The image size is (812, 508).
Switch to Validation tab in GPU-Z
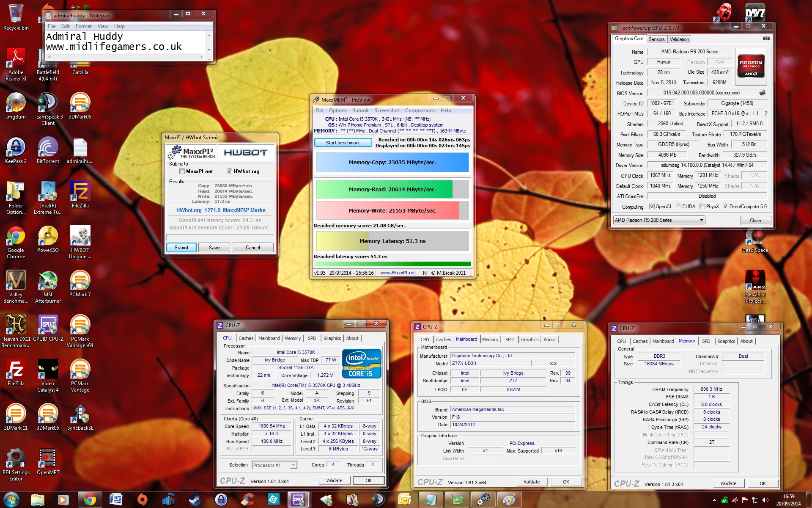pos(679,39)
